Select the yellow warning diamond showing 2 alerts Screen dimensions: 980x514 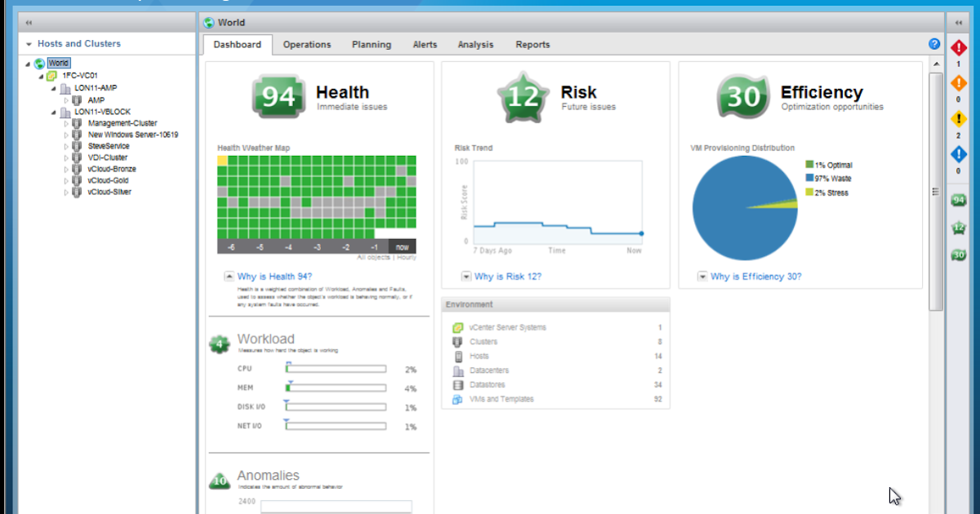958,118
